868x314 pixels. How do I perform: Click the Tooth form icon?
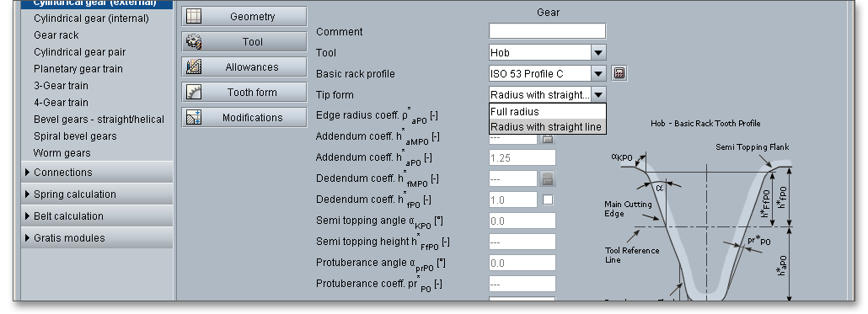(194, 93)
